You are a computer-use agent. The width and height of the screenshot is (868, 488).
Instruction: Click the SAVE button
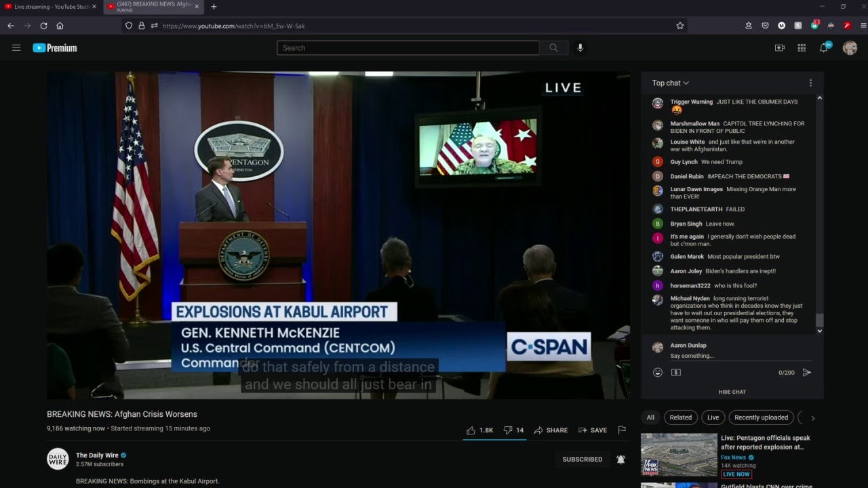click(592, 430)
